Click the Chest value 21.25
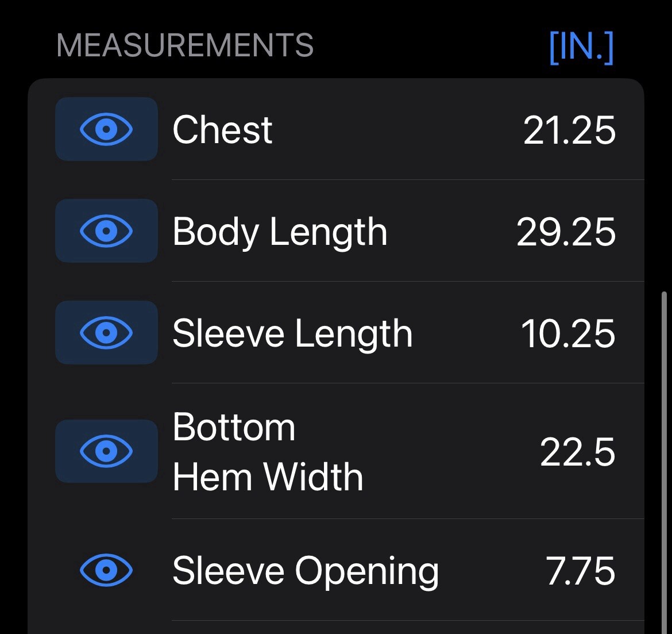The image size is (672, 634). 569,130
